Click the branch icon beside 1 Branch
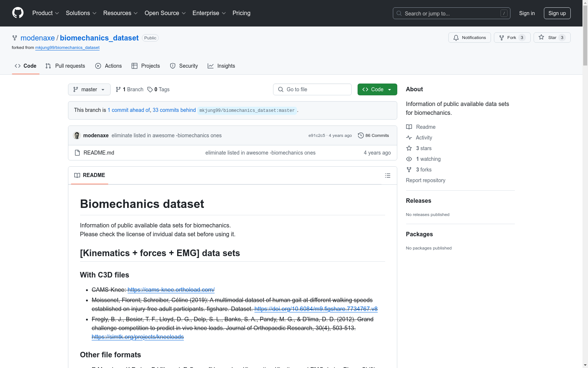This screenshot has width=588, height=368. pos(118,89)
